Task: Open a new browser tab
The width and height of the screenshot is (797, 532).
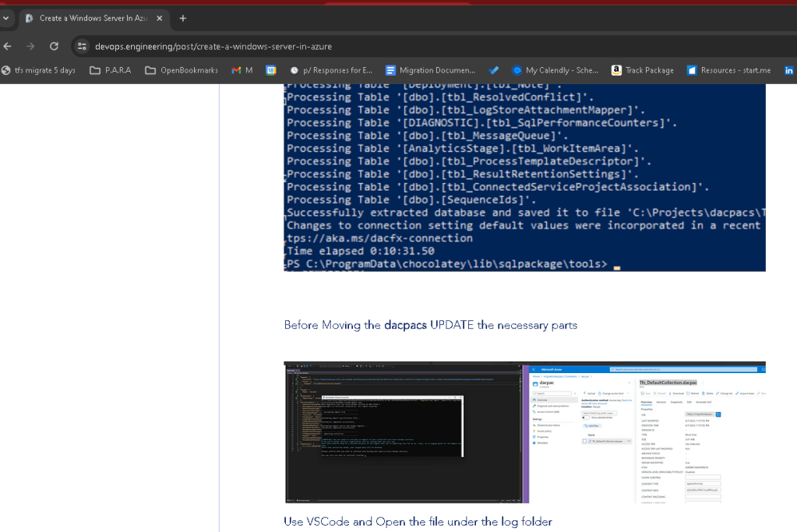Action: 183,18
